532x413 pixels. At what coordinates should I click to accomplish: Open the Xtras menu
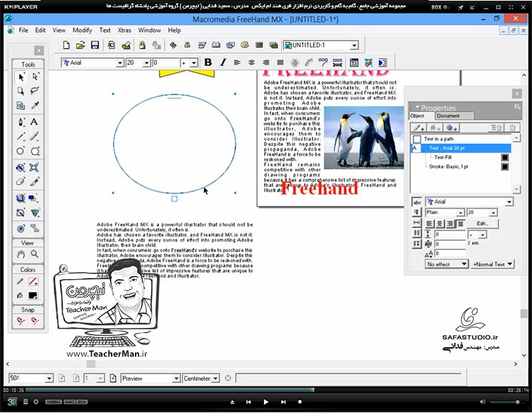pyautogui.click(x=124, y=30)
